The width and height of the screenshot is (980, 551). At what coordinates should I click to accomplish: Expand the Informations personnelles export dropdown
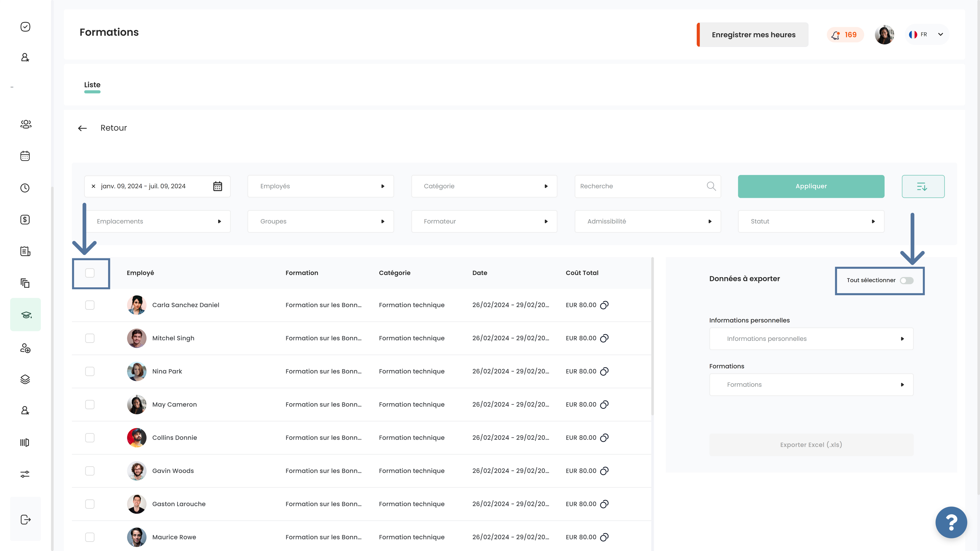coord(811,339)
